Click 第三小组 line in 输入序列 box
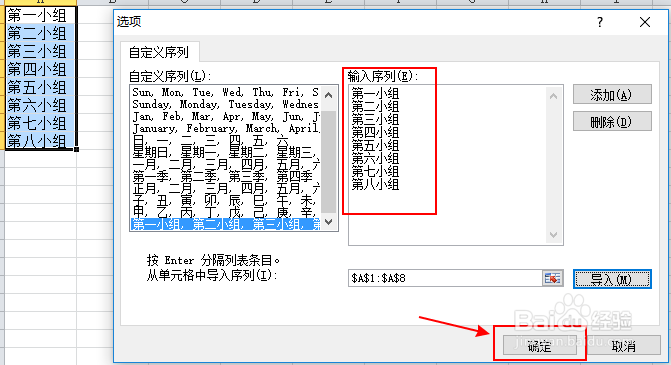This screenshot has width=671, height=365. [375, 119]
